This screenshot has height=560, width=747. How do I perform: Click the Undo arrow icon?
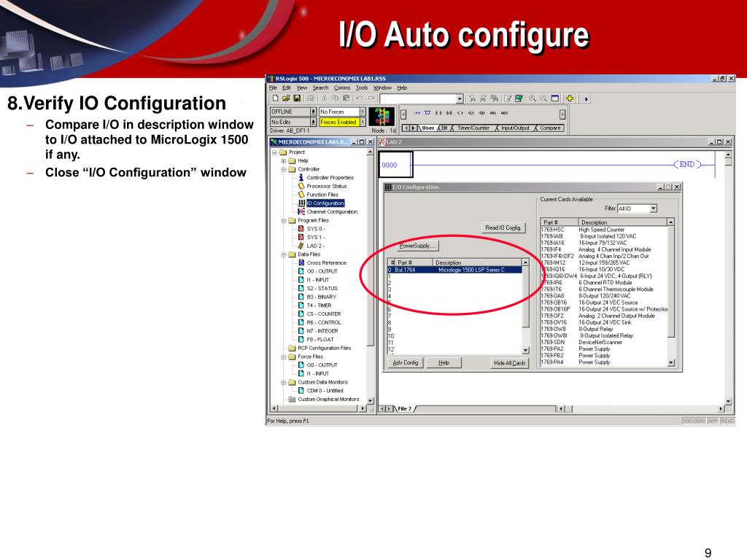(x=360, y=98)
